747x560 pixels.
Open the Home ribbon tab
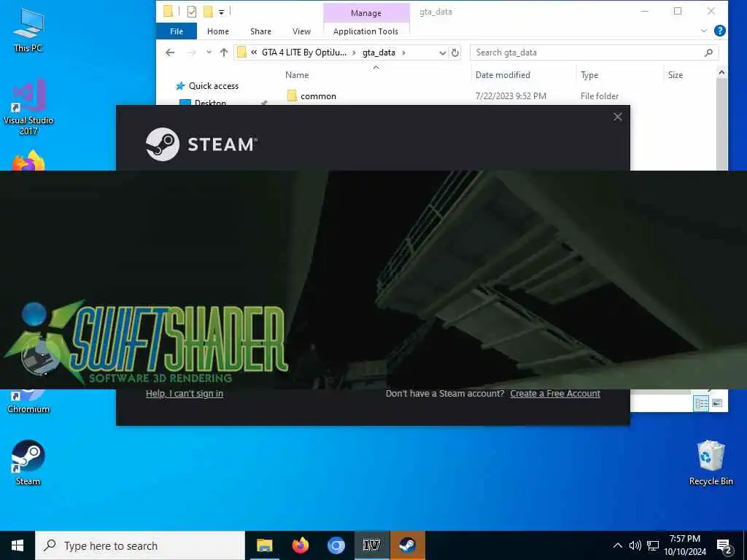pyautogui.click(x=217, y=31)
